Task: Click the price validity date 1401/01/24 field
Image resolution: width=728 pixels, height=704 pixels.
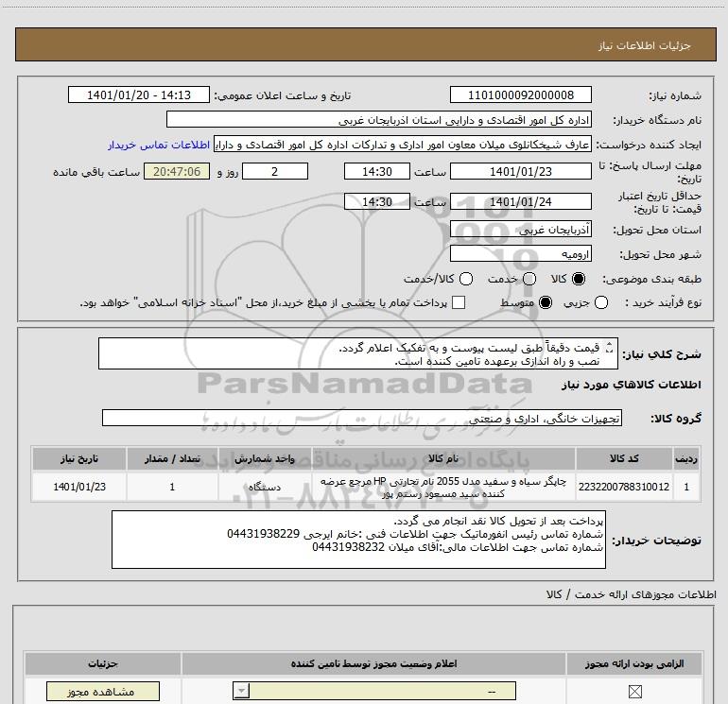Action: point(520,201)
